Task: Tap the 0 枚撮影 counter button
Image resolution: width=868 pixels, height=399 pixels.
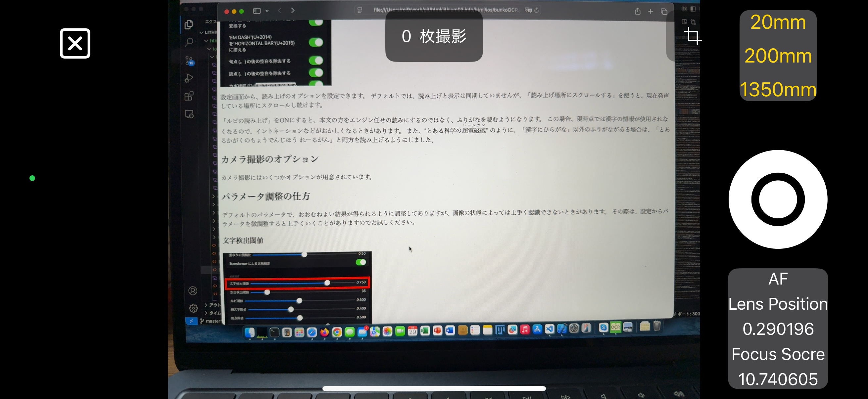Action: coord(434,36)
